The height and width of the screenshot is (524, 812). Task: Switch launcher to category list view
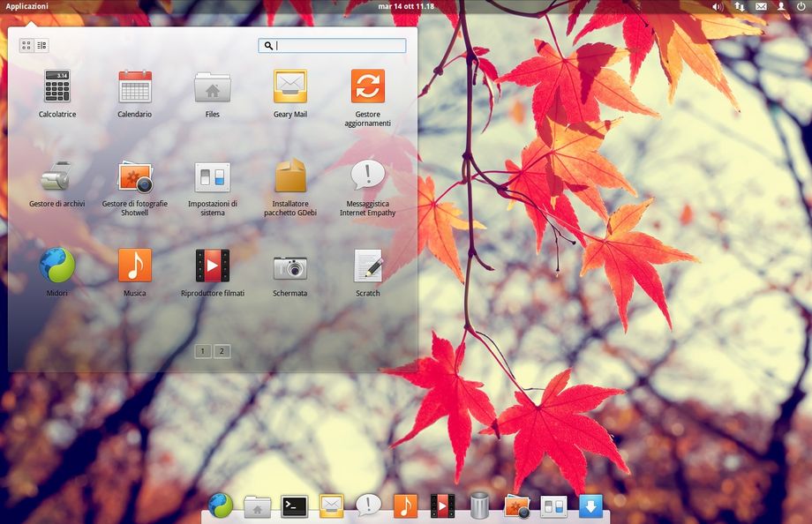click(42, 45)
